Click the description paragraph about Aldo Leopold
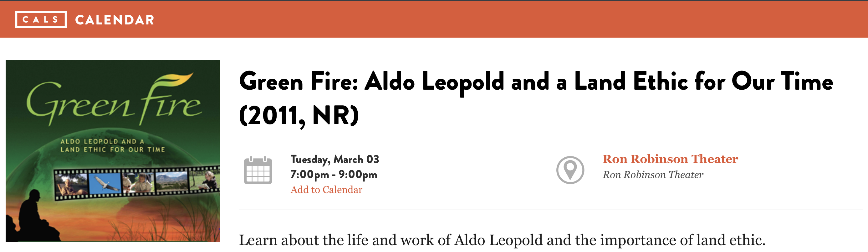The height and width of the screenshot is (252, 868). 502,240
